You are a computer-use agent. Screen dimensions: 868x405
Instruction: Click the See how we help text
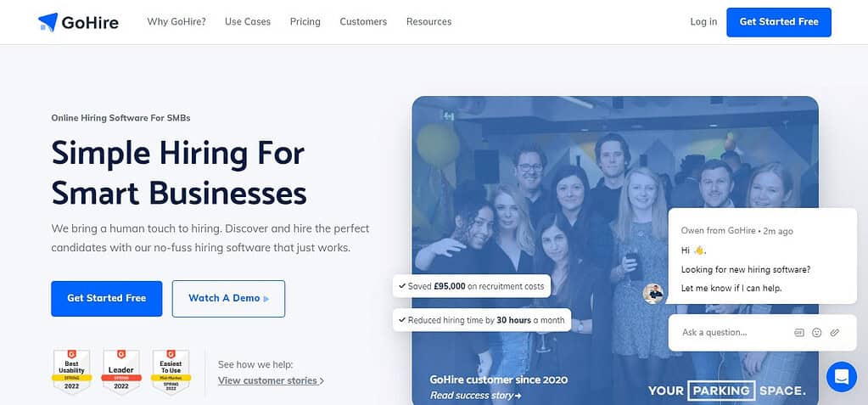[x=255, y=364]
